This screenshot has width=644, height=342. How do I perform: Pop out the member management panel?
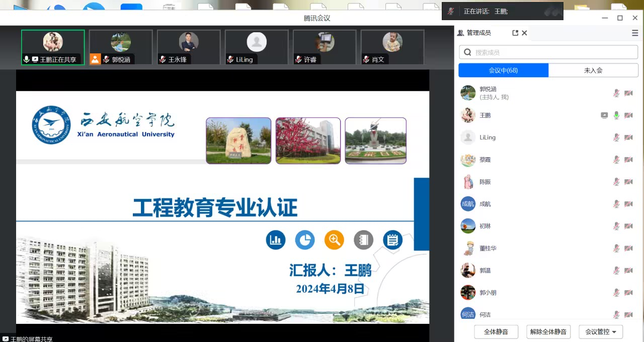[x=515, y=33]
